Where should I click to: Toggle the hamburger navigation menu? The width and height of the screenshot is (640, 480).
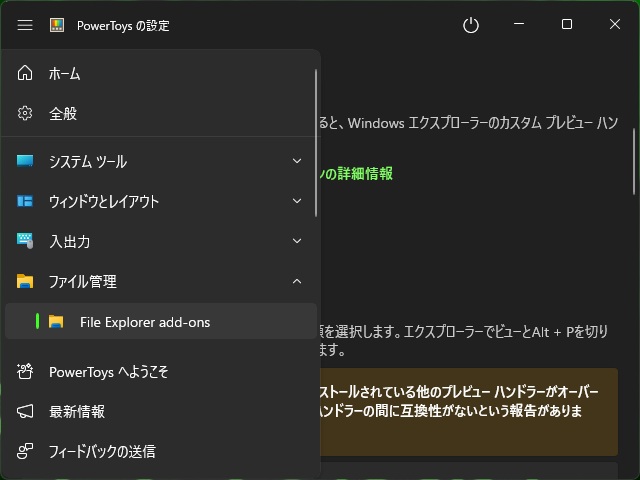[25, 25]
